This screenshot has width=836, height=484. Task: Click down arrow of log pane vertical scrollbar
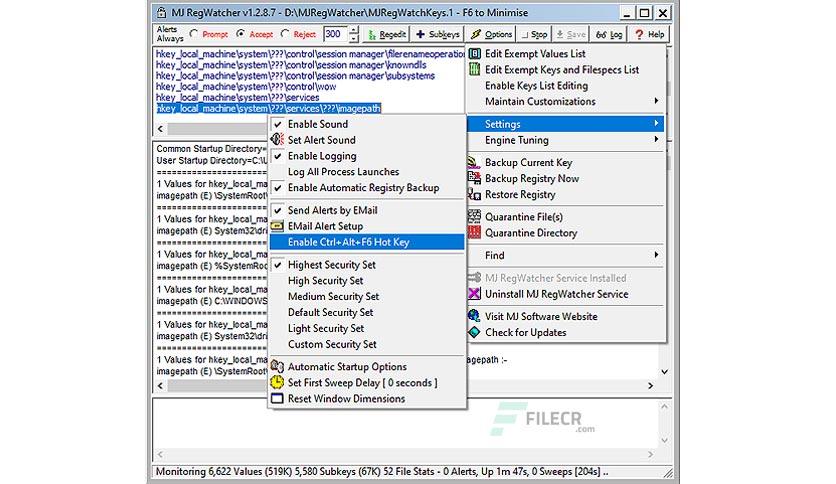[664, 372]
